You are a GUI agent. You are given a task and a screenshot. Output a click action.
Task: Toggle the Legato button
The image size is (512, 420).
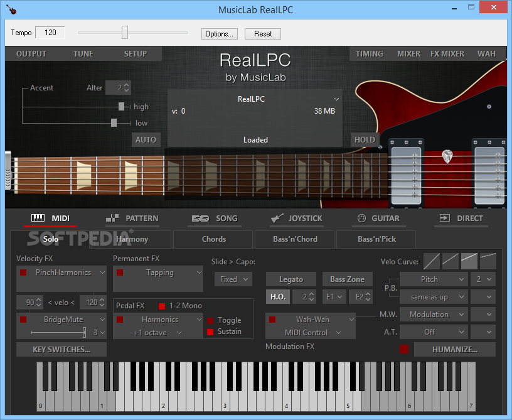(291, 279)
